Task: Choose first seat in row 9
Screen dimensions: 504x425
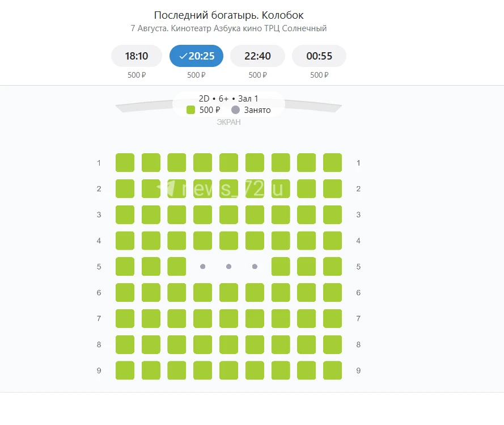Action: [125, 371]
